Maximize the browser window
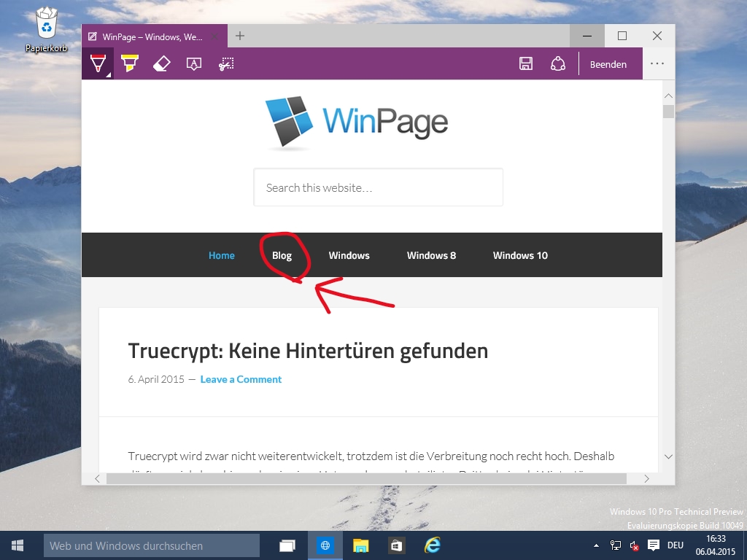The width and height of the screenshot is (747, 560). [622, 36]
